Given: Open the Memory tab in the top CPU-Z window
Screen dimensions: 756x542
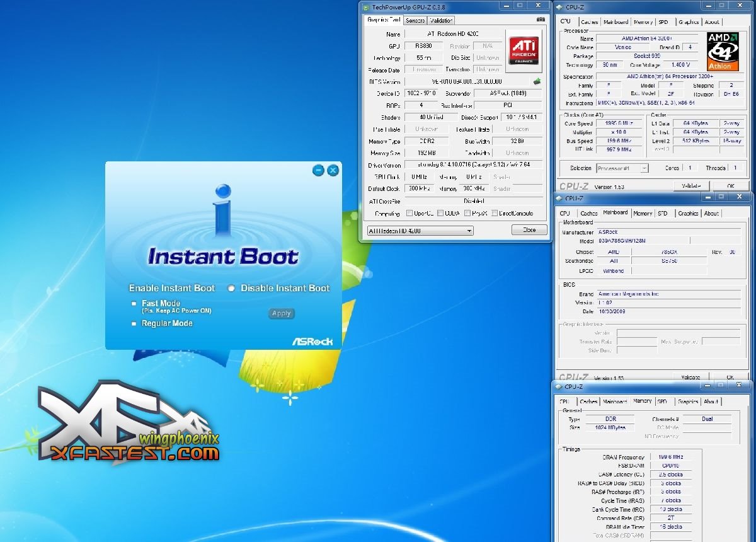Looking at the screenshot, I should click(643, 22).
